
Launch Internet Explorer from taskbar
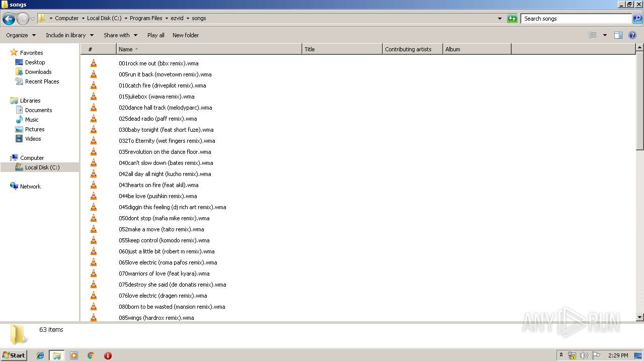[40, 355]
